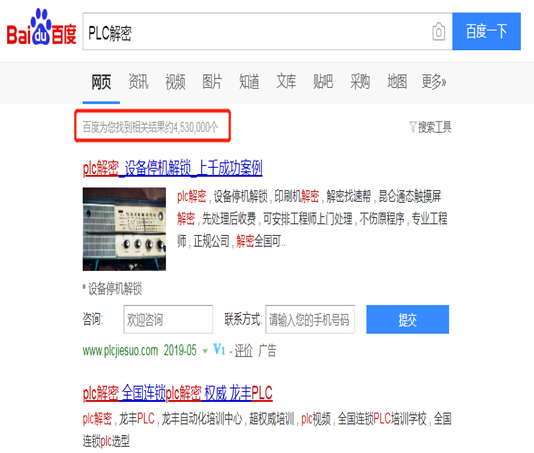Screen dimensions: 534x453
Task: Open result plc解密_设备停机解锁_上千成功案例
Action: [x=173, y=168]
